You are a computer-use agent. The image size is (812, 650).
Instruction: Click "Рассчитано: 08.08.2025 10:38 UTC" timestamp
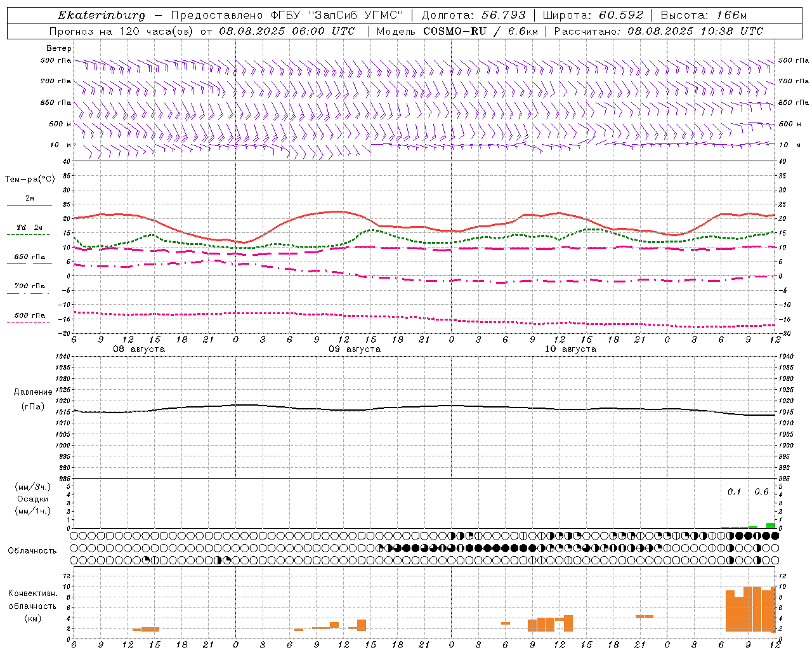pyautogui.click(x=658, y=31)
